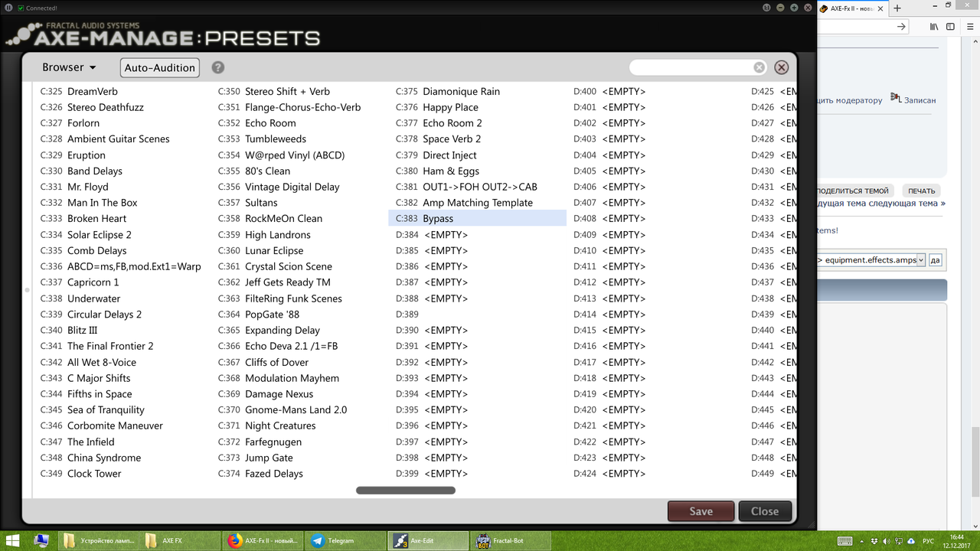
Task: Switch РУС input language
Action: coord(928,541)
